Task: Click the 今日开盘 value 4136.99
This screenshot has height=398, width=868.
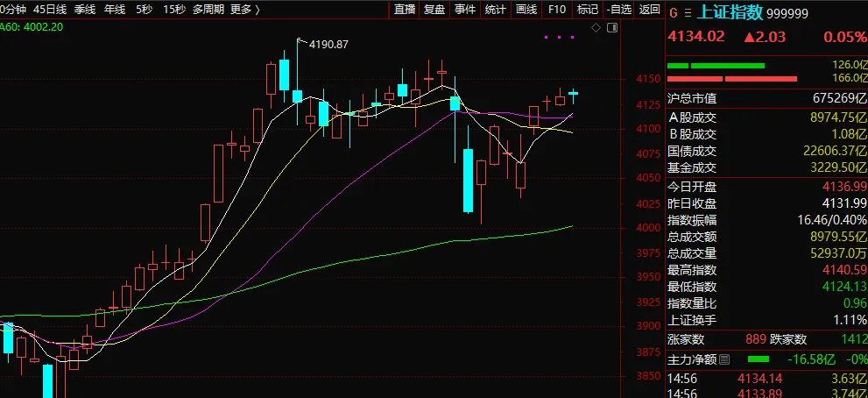Action: point(843,186)
